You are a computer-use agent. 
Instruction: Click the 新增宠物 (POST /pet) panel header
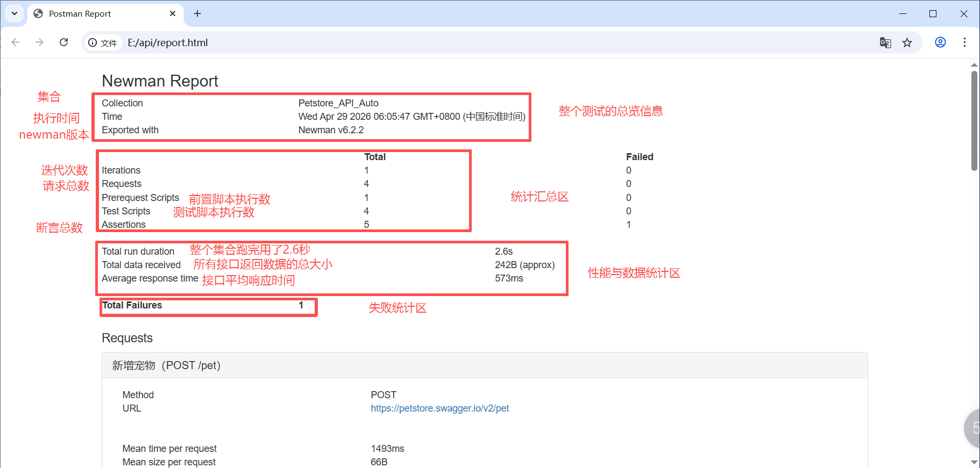point(485,365)
